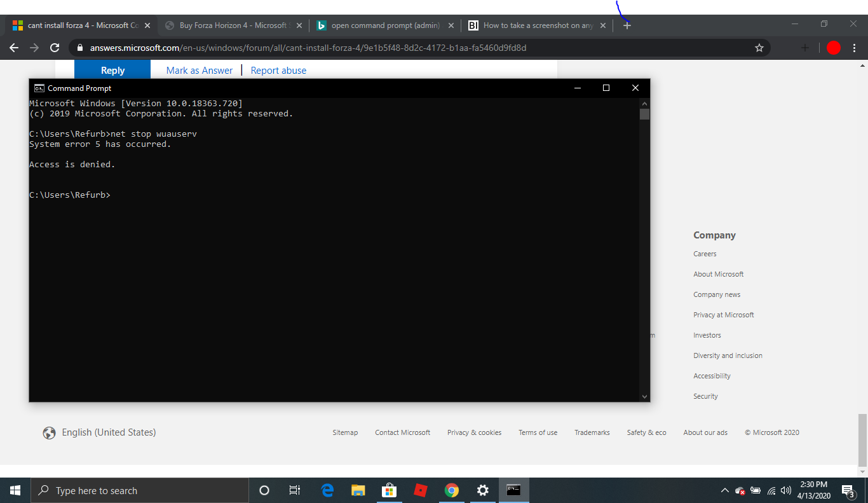Open the Terms of use link
The width and height of the screenshot is (868, 503).
point(538,432)
